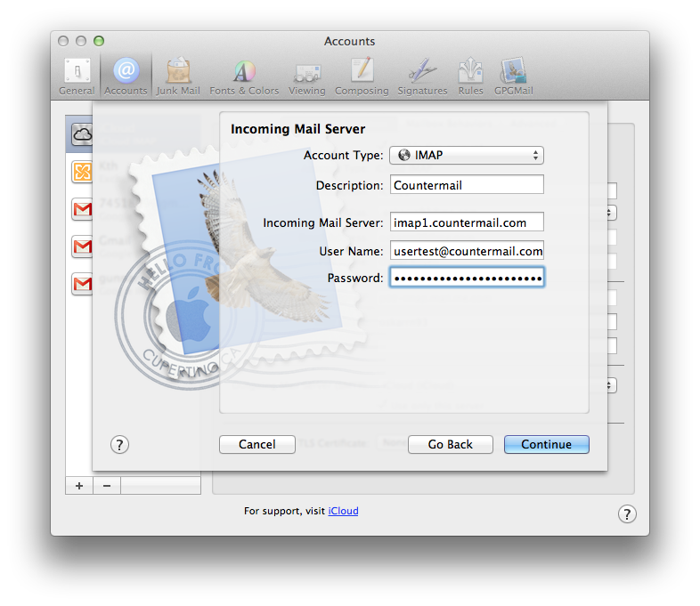The height and width of the screenshot is (606, 700).
Task: Select the Exchange account icon in sidebar
Action: 82,172
